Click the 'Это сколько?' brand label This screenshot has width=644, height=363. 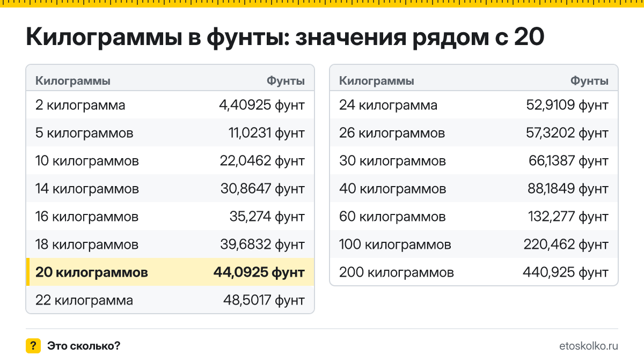(84, 346)
